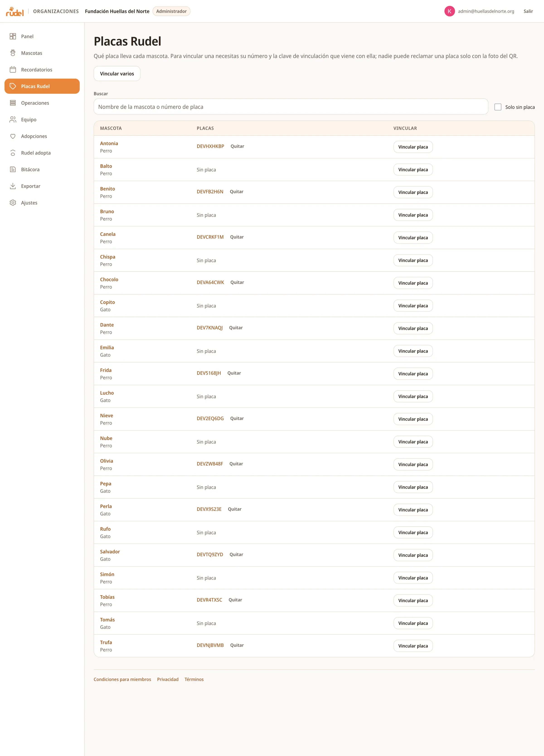544x756 pixels.
Task: Open the Canela pet link
Action: pyautogui.click(x=108, y=234)
